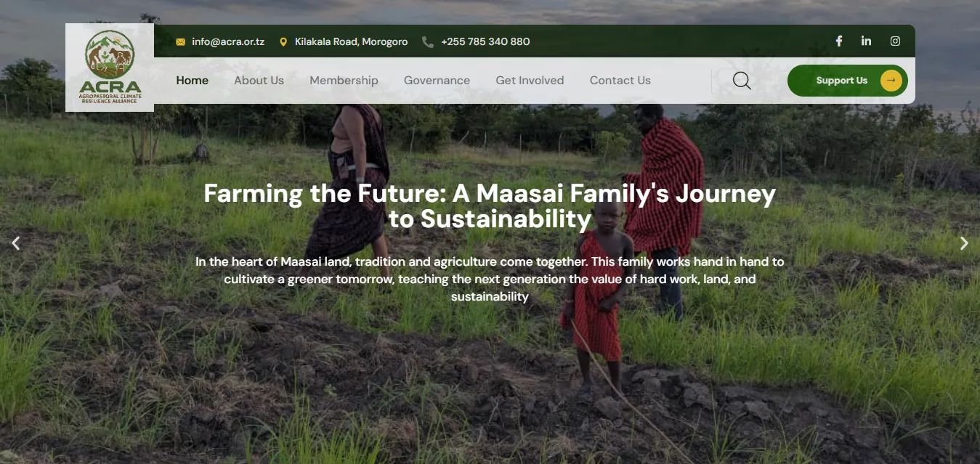Click the Farming the Future headline

point(490,206)
